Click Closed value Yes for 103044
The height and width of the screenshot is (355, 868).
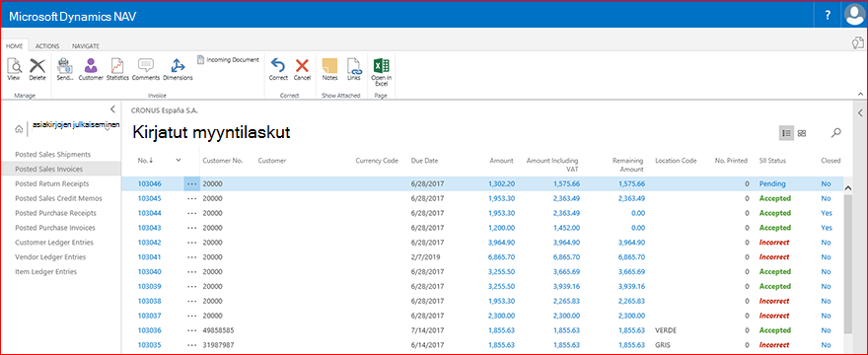coord(827,213)
